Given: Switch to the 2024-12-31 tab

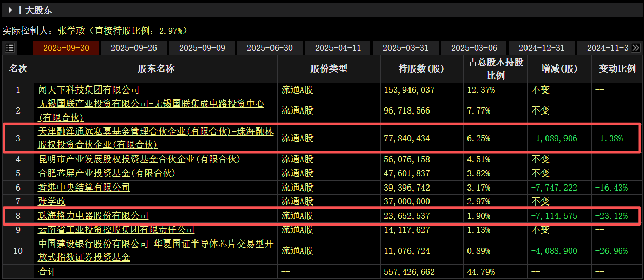Looking at the screenshot, I should click(x=542, y=48).
